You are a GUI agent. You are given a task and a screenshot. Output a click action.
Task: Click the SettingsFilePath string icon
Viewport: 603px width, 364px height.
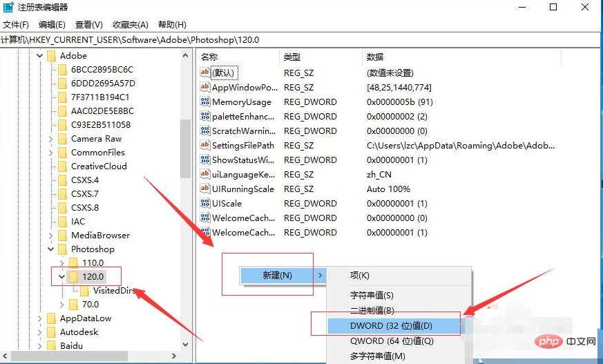(205, 145)
